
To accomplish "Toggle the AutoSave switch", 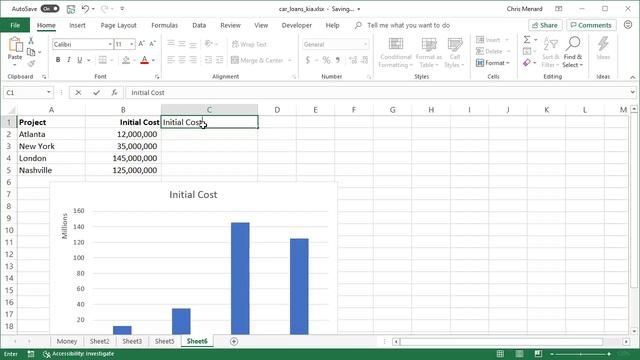I will coord(50,9).
